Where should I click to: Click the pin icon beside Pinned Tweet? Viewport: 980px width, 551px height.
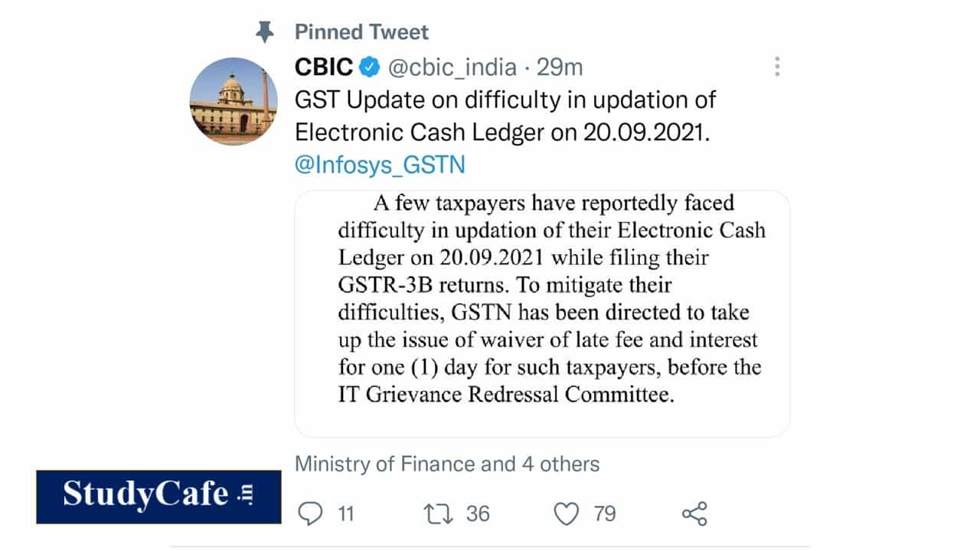(265, 32)
